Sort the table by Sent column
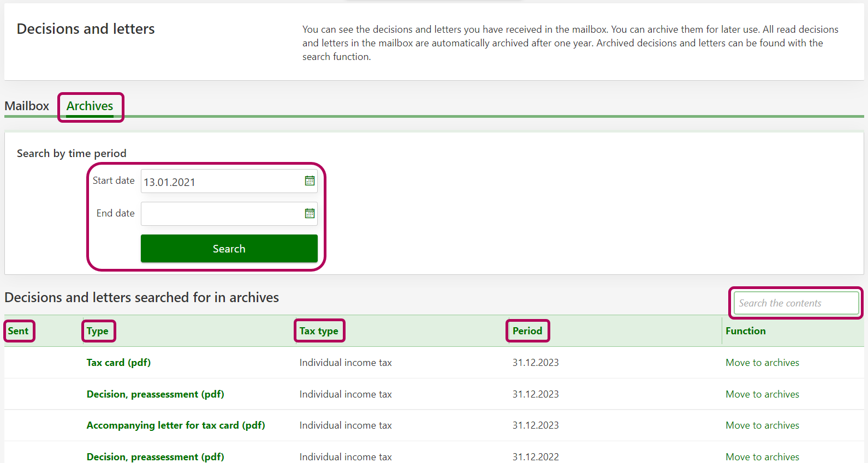This screenshot has width=868, height=463. 19,331
